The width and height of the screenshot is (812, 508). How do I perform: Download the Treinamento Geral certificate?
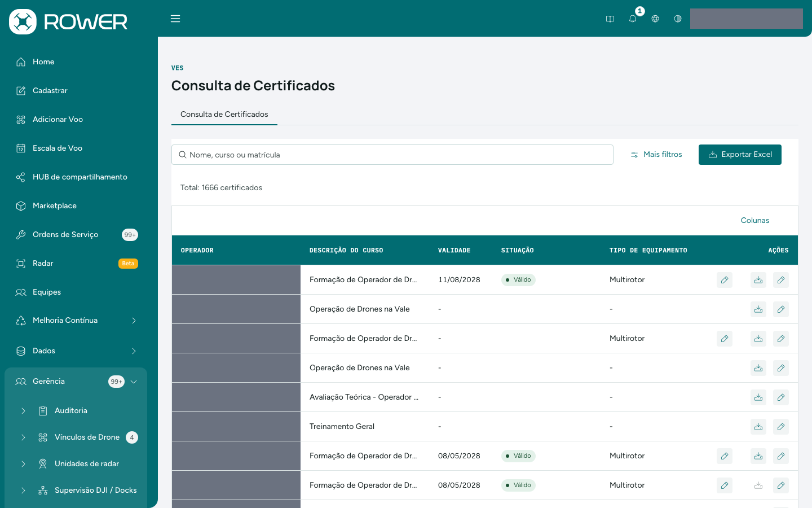[758, 427]
